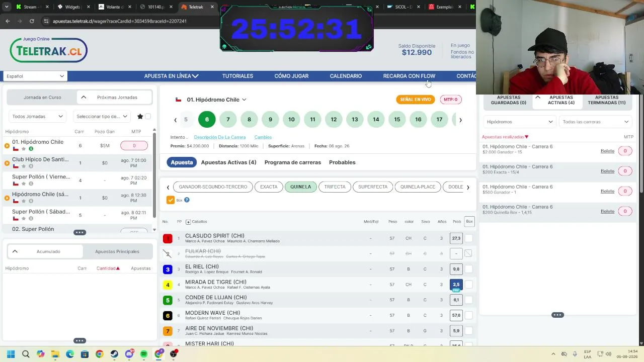Click the Teletrak.cl logo
Viewport: 644px width, 362px height.
coord(48,50)
